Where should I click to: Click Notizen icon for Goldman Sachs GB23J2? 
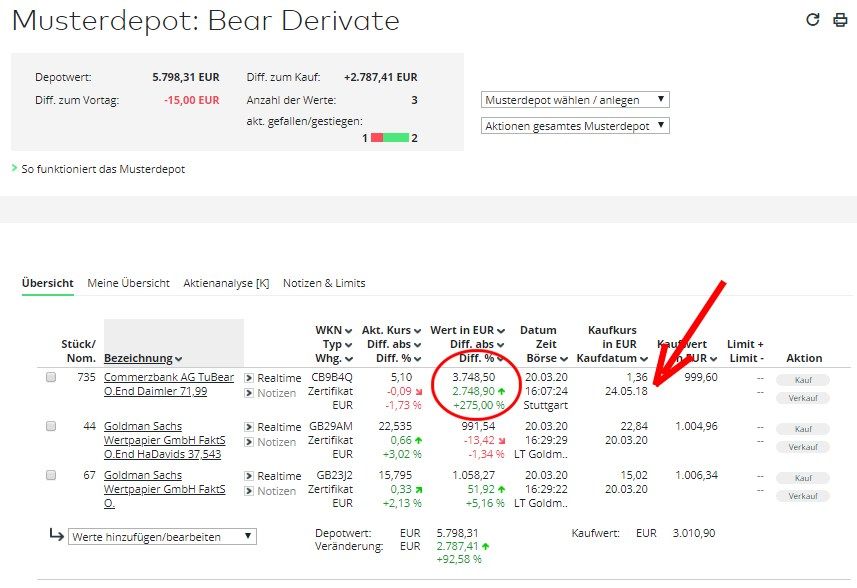click(249, 491)
